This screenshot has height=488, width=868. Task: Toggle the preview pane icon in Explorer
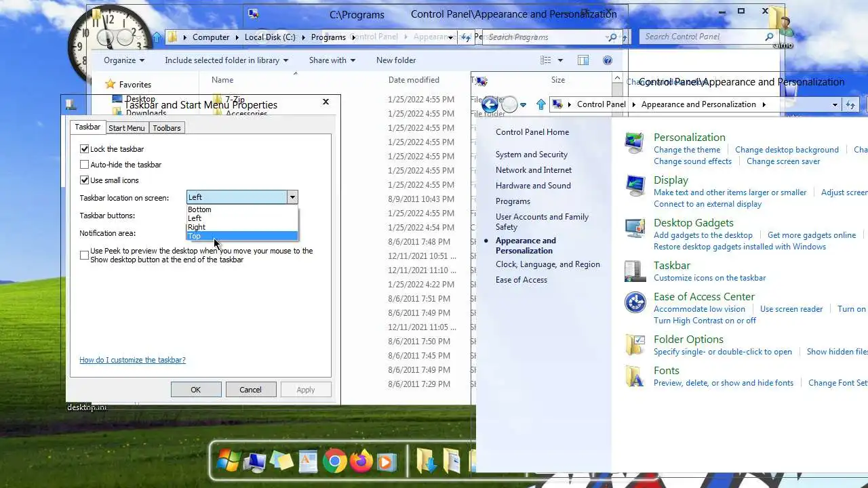coord(583,60)
